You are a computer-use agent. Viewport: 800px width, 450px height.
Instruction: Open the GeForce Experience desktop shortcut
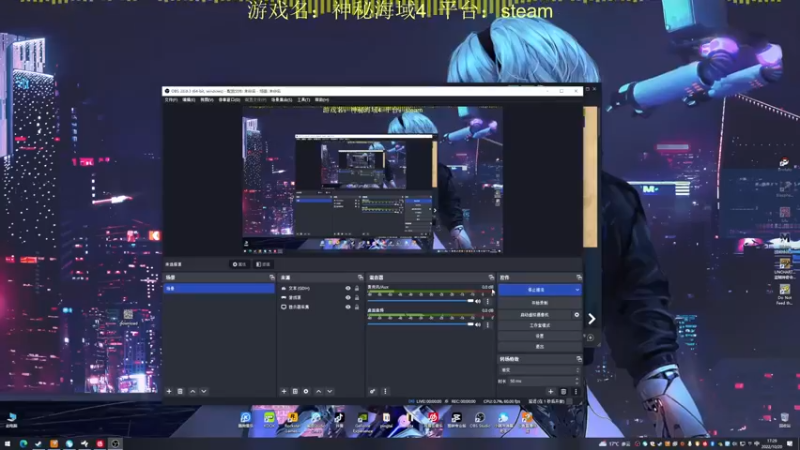click(x=363, y=422)
